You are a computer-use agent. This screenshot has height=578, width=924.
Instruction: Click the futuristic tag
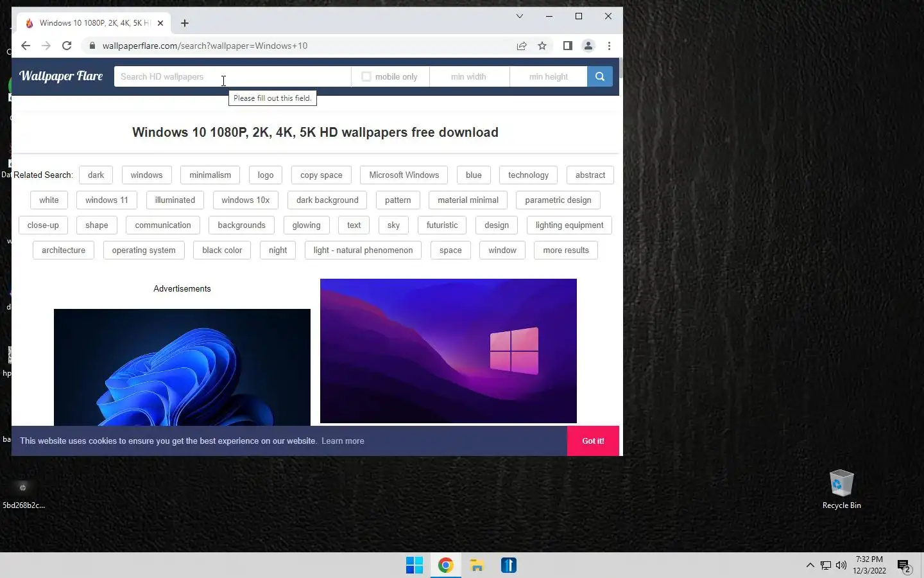[442, 225]
